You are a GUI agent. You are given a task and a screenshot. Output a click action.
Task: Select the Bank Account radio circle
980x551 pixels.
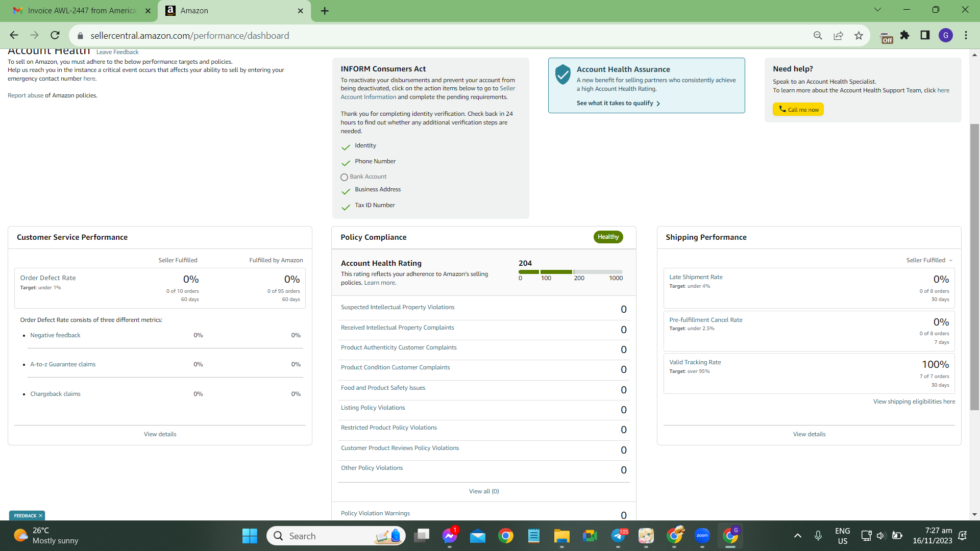(344, 177)
